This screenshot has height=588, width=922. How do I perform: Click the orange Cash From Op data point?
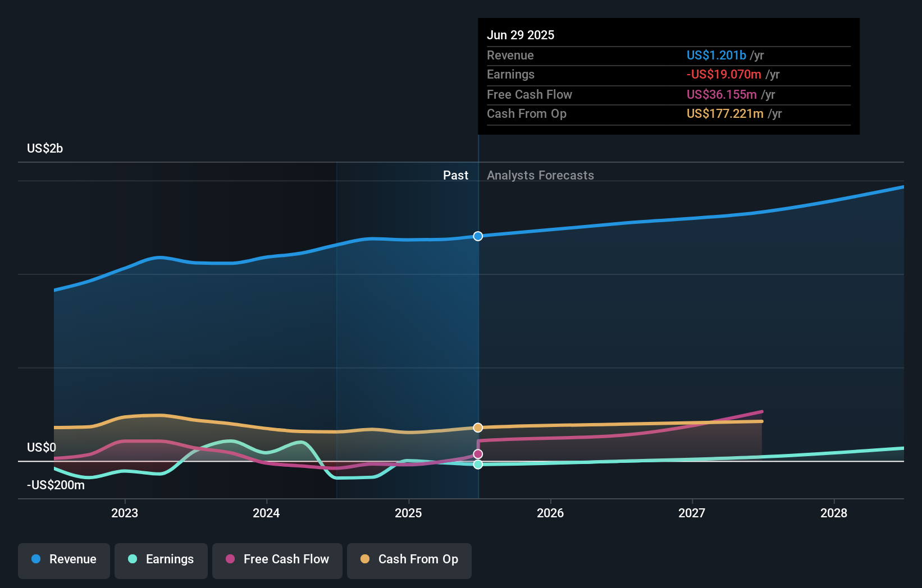[x=478, y=428]
